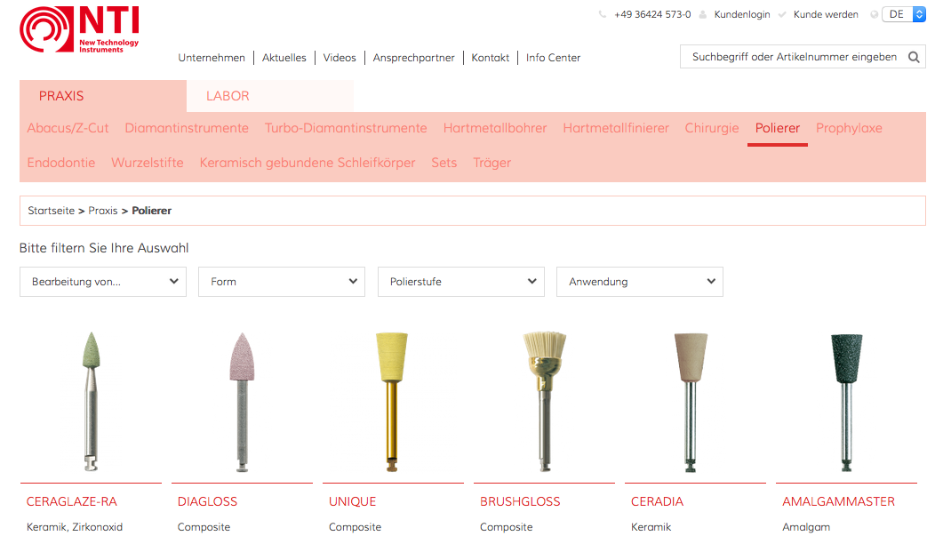The width and height of the screenshot is (943, 560).
Task: Open the CERAGLAZE-RA product image
Action: pos(91,401)
